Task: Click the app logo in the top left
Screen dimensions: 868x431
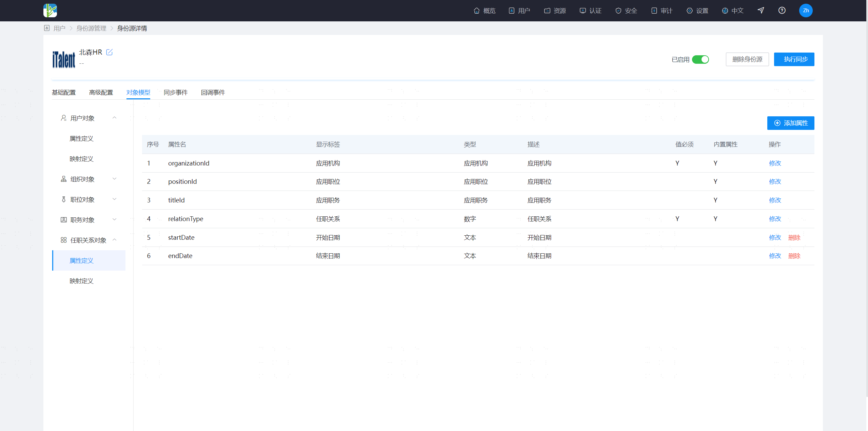Action: point(50,11)
